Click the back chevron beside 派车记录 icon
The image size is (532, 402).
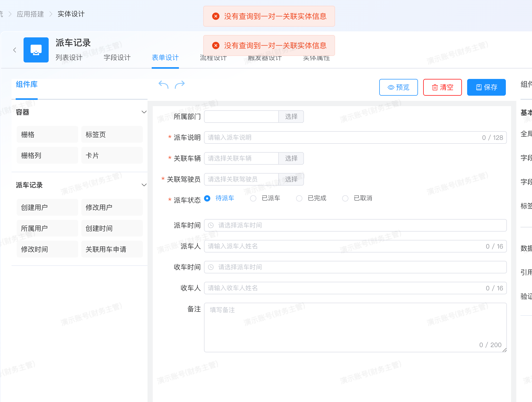coord(15,50)
